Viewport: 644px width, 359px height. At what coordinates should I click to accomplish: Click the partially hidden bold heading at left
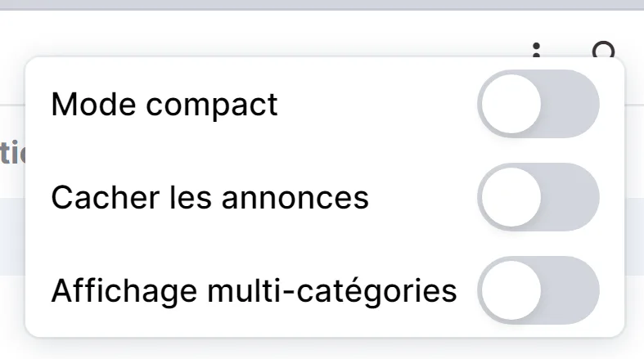click(x=12, y=152)
